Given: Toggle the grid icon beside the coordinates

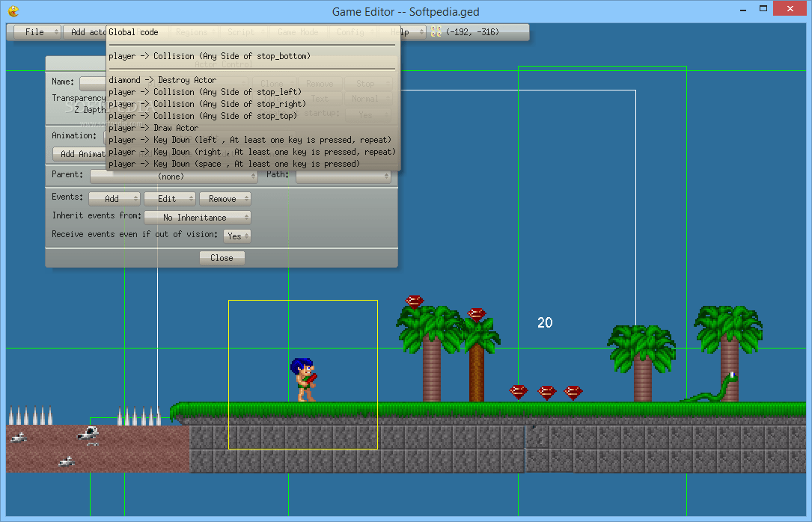Looking at the screenshot, I should coord(436,32).
